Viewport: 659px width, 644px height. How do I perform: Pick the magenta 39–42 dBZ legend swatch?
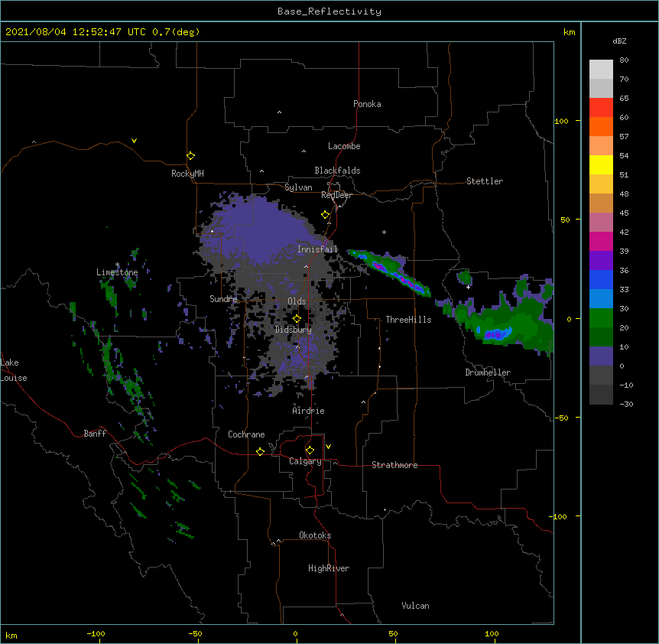pyautogui.click(x=601, y=241)
